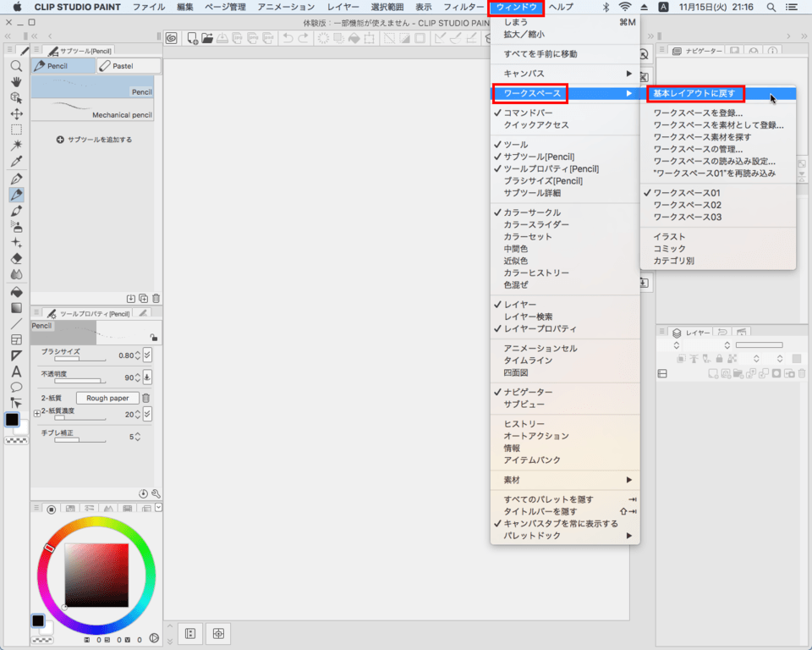Open CLIP STUDIO launcher icon in command bar

pos(172,38)
